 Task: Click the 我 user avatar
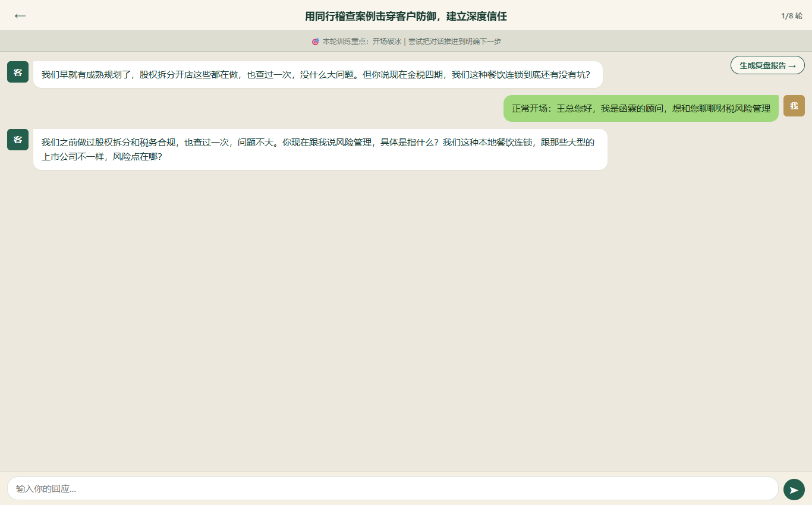coord(794,106)
